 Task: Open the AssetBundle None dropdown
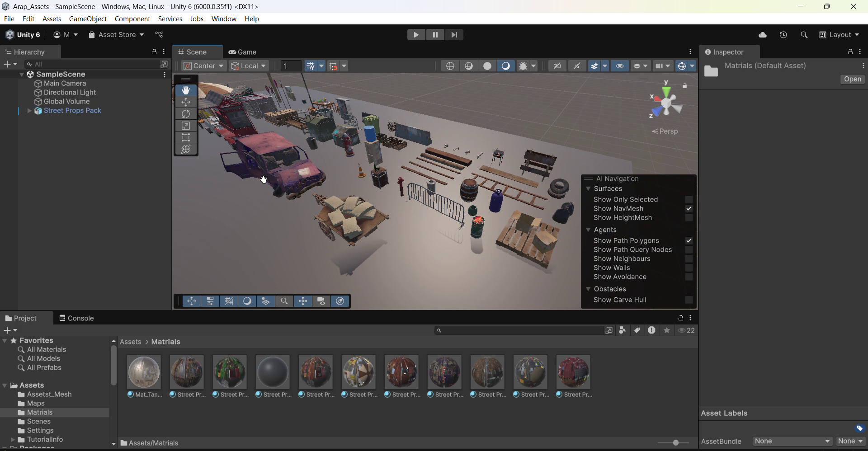point(793,441)
